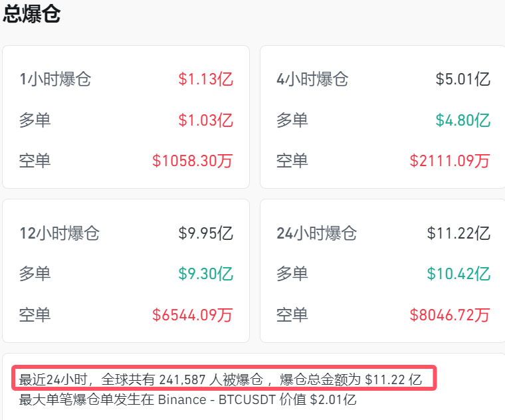505x420 pixels.
Task: Click the 1-hour short value $1058.30万
Action: (193, 161)
